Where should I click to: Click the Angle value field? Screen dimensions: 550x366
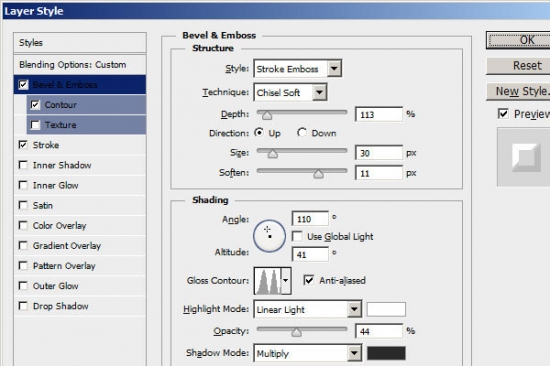[310, 219]
